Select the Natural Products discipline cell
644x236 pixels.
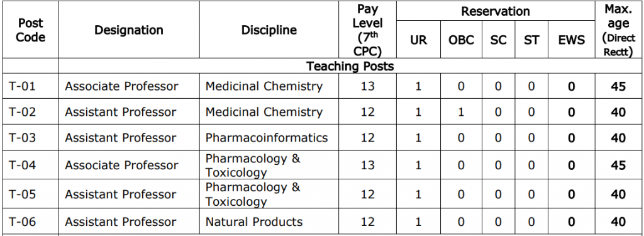(x=254, y=222)
